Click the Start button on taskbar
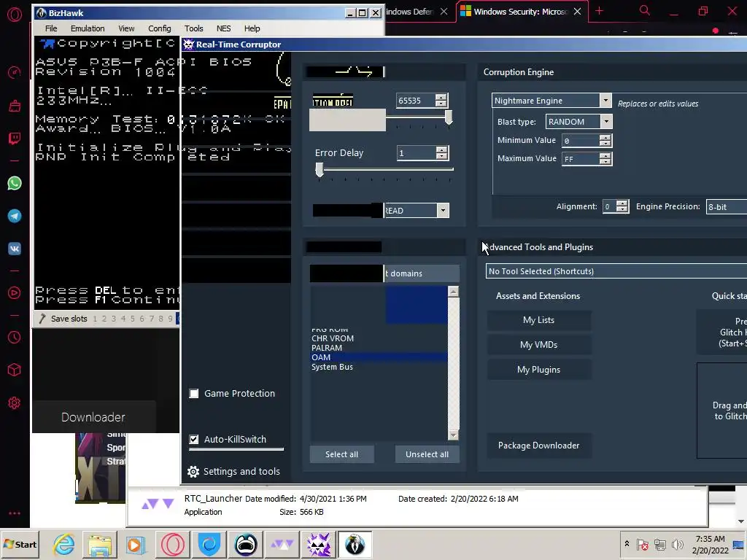Viewport: 747px width, 560px height. point(20,544)
